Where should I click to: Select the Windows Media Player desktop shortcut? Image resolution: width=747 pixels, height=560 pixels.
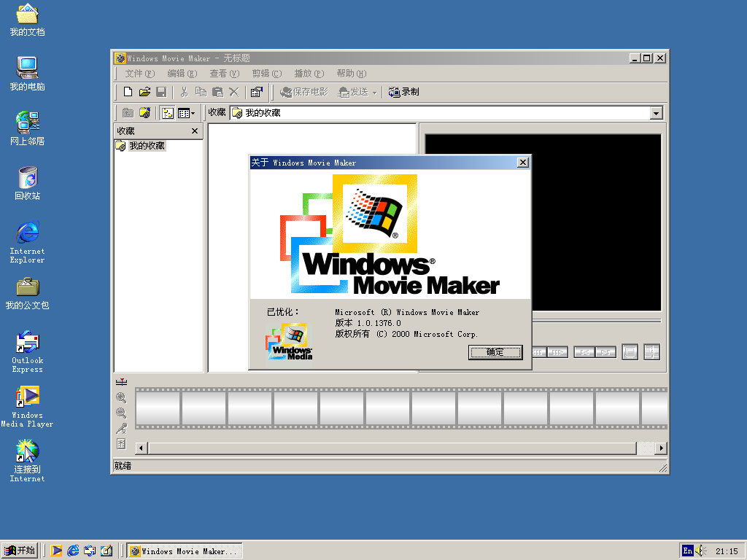[x=27, y=406]
